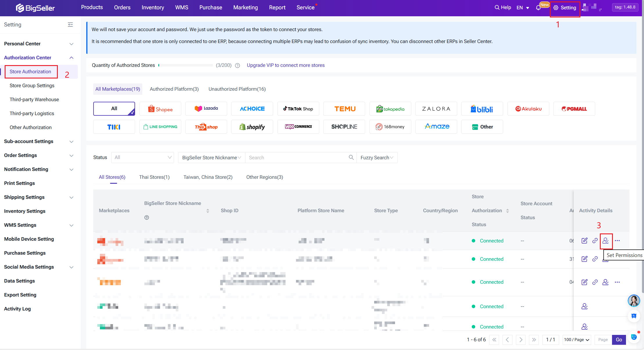Viewport: 644px width, 350px height.
Task: Click the store nickname Search input field
Action: coord(296,157)
